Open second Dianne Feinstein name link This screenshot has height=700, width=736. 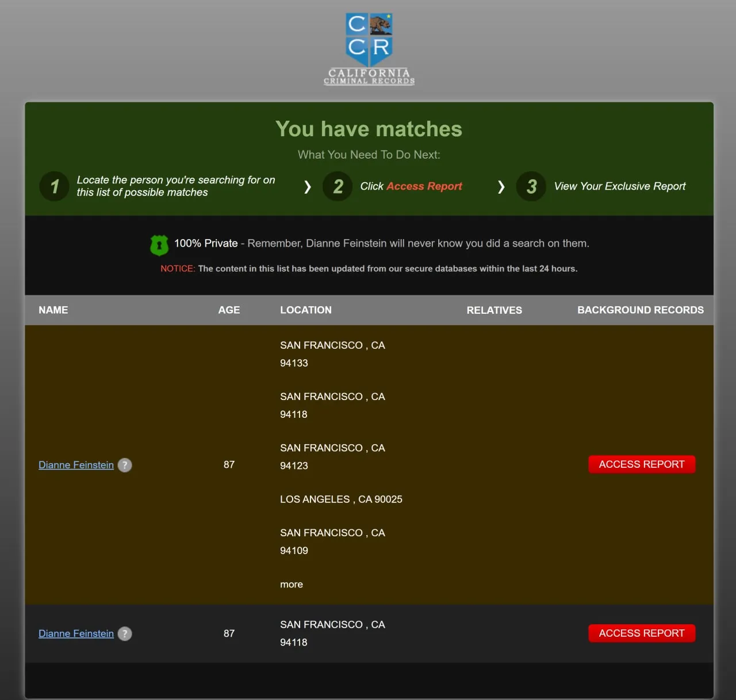pyautogui.click(x=76, y=633)
